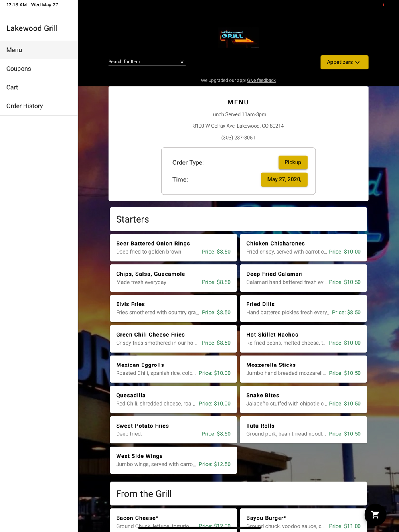The image size is (399, 532).
Task: Choose the Chicken Chicharones starter
Action: (303, 248)
